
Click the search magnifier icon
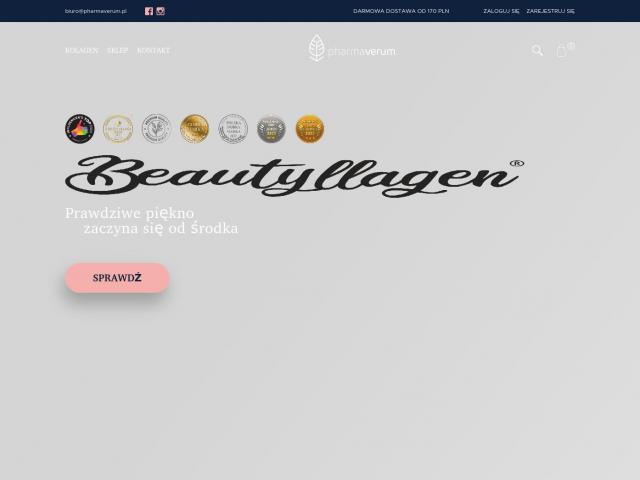[x=537, y=50]
